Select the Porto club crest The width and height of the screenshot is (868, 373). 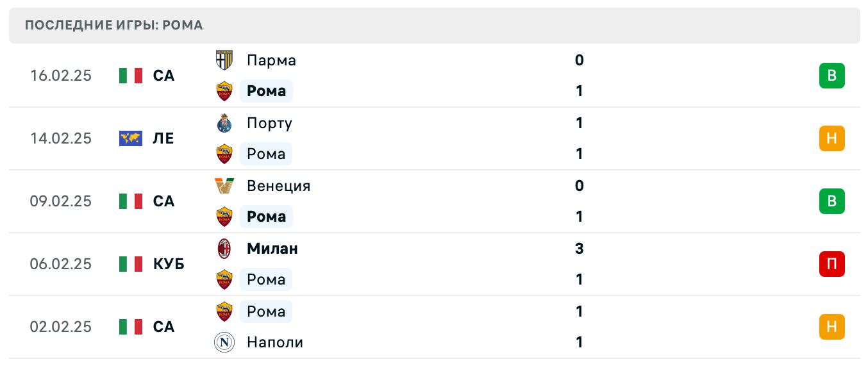pyautogui.click(x=225, y=123)
